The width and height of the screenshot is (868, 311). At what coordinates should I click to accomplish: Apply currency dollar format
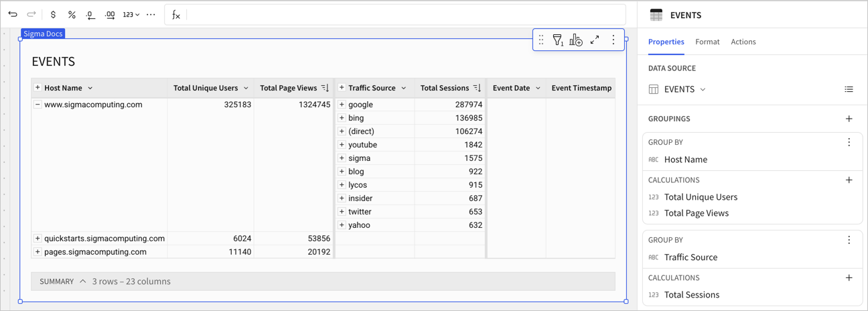pyautogui.click(x=53, y=14)
